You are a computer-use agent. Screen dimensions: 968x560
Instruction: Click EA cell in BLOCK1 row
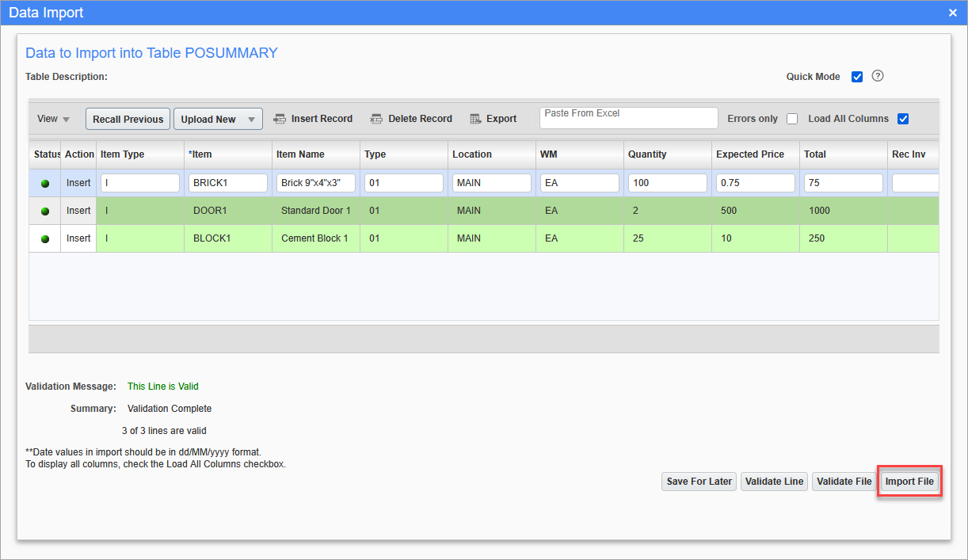(x=580, y=238)
